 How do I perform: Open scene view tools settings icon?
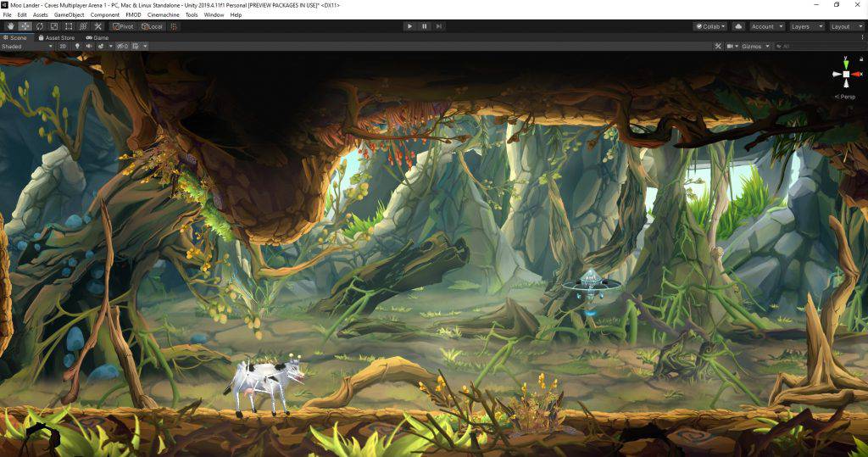pyautogui.click(x=718, y=47)
